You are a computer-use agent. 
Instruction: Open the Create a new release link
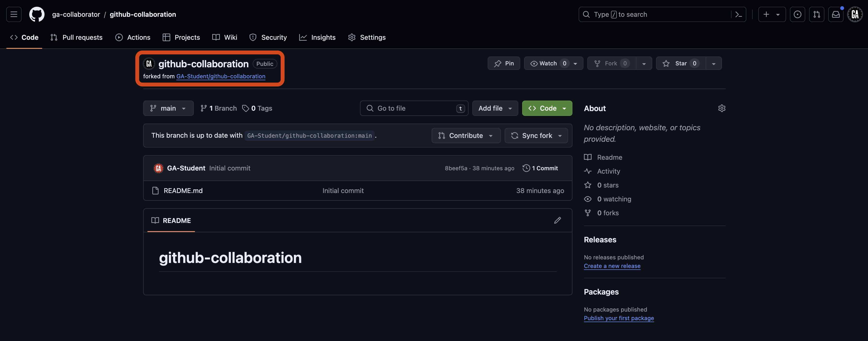pos(612,266)
